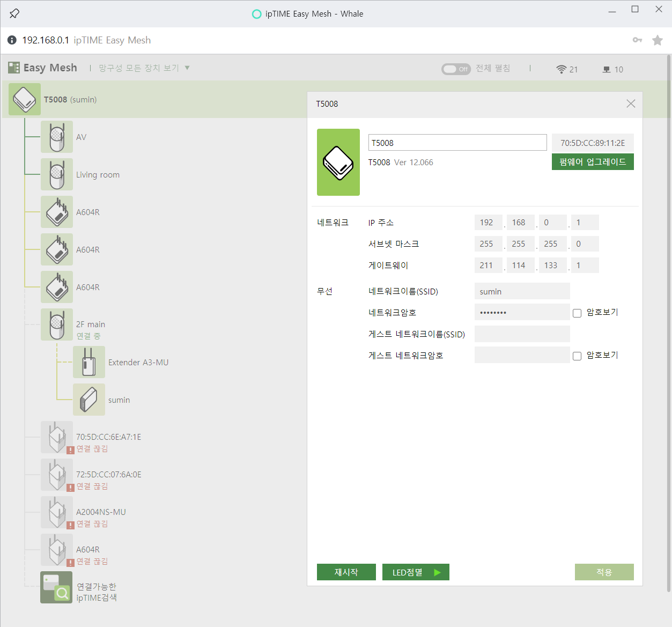Viewport: 672px width, 627px height.
Task: Click the site information icon beside 192.168.0.1
Action: click(12, 40)
